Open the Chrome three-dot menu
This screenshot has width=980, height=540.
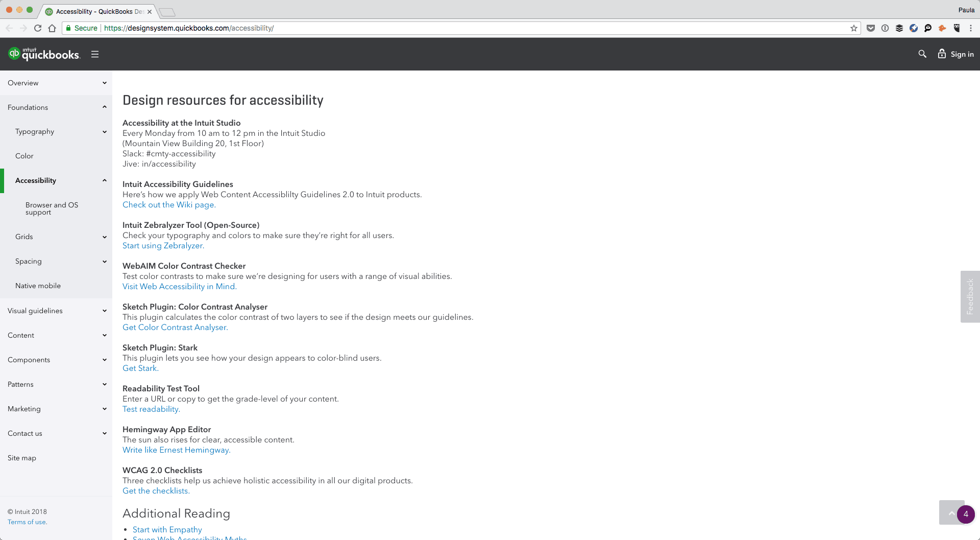pos(971,28)
